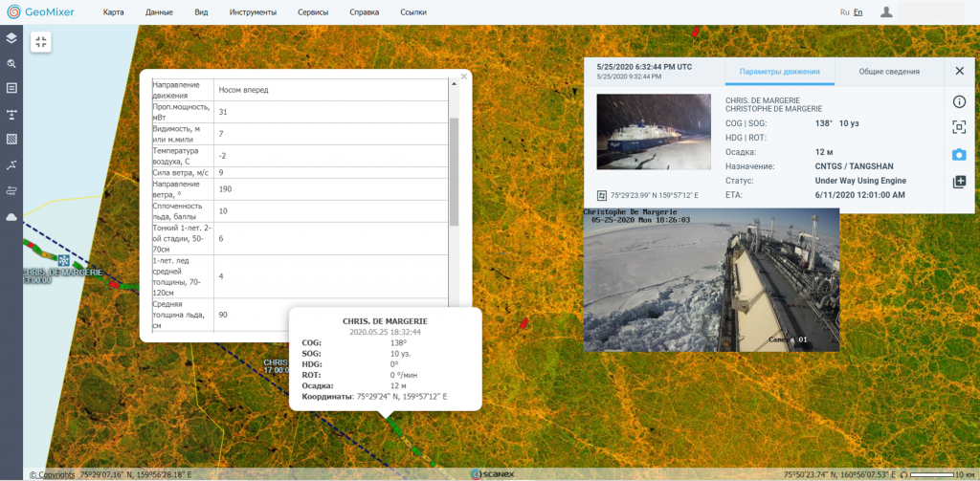This screenshot has width=980, height=481.
Task: Click the bottom-left coordinates readout
Action: tap(136, 474)
